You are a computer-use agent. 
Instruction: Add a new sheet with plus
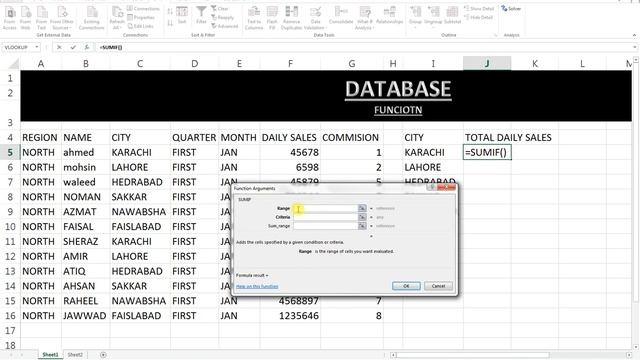(103, 355)
